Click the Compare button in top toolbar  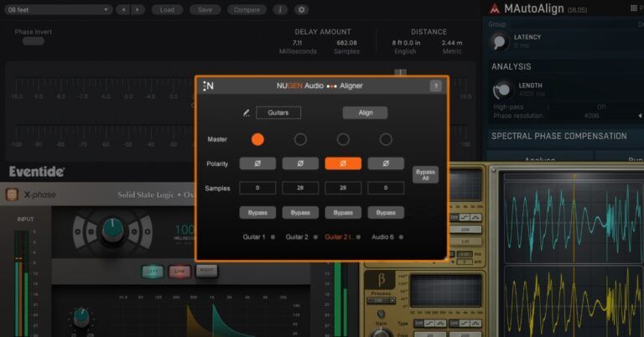pyautogui.click(x=247, y=10)
